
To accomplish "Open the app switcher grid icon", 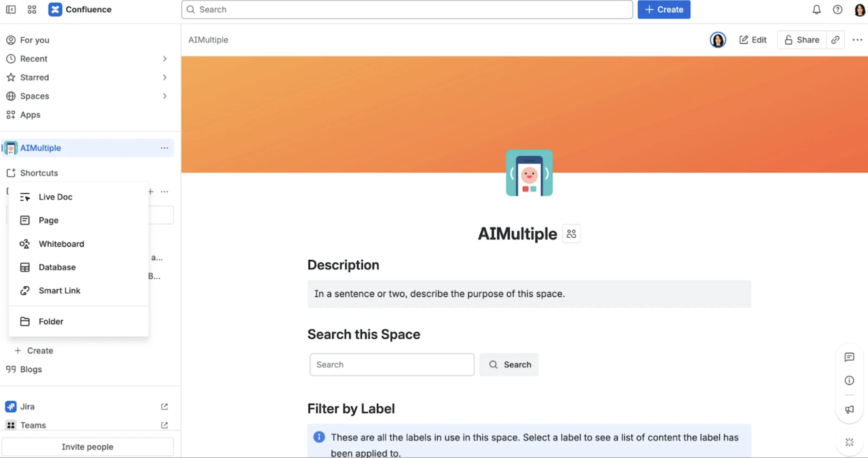I will pos(32,10).
